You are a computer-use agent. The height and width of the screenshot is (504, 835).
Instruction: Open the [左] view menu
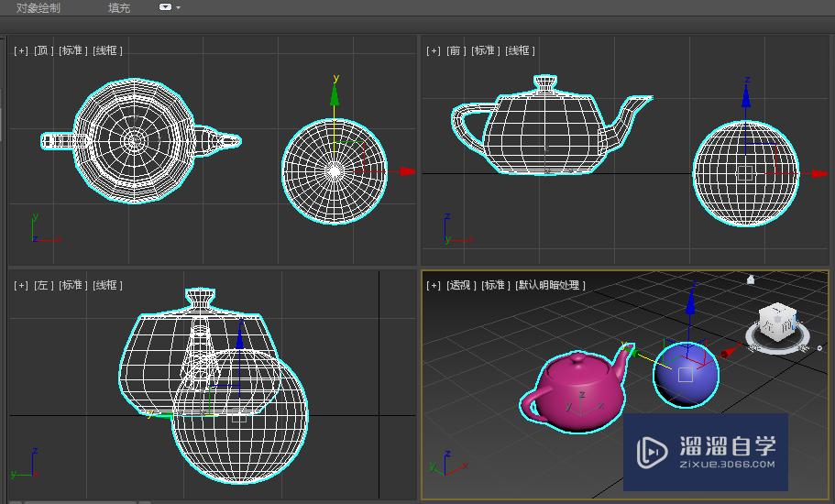click(44, 285)
